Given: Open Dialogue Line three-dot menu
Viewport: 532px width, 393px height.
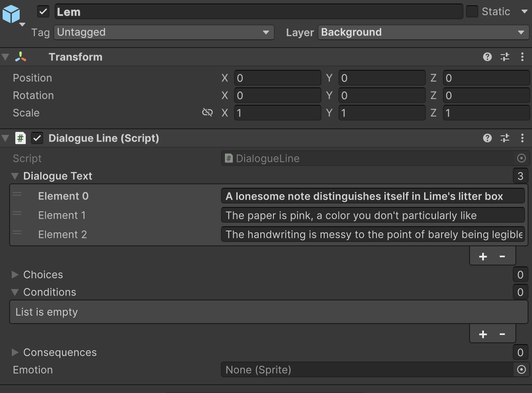Looking at the screenshot, I should point(522,138).
